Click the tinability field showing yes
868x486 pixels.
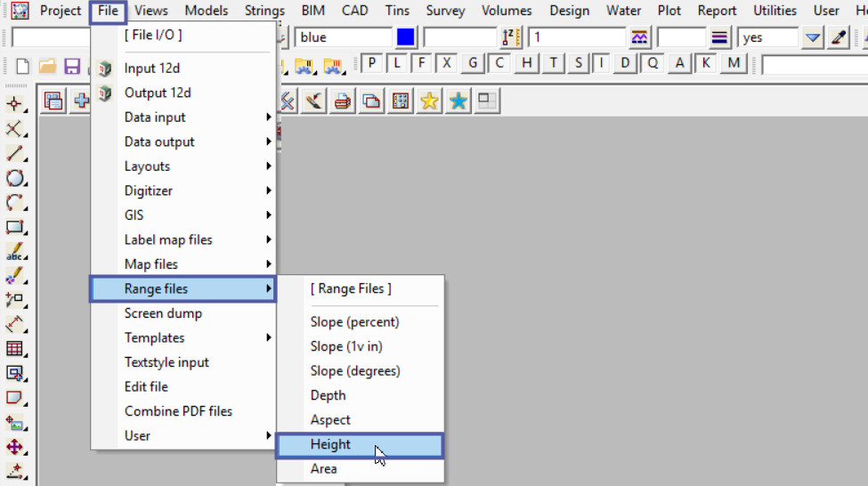point(768,37)
